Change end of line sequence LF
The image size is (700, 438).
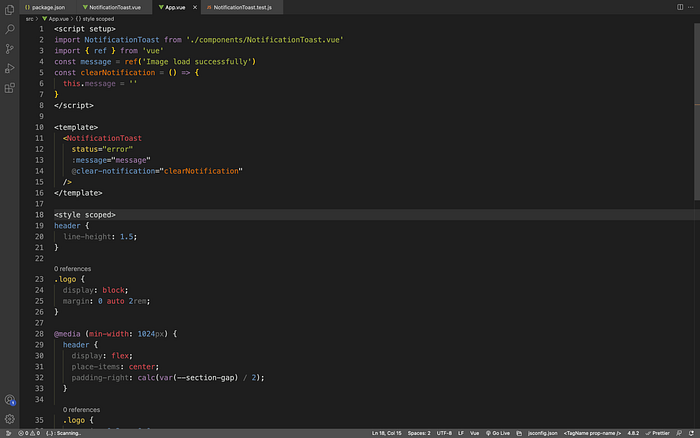[461, 433]
